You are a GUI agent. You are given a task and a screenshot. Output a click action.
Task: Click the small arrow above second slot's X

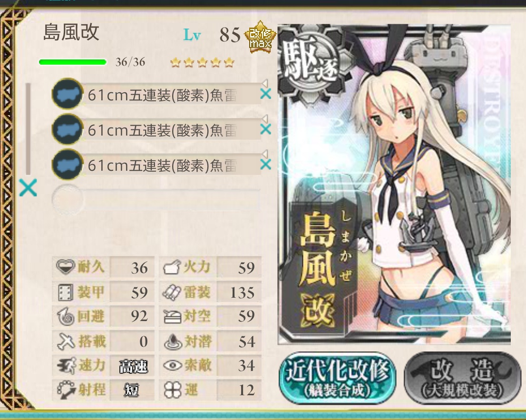[265, 118]
